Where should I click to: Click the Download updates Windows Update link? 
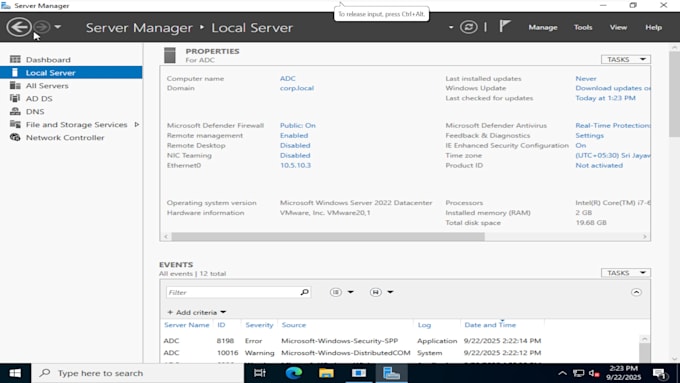pyautogui.click(x=613, y=88)
